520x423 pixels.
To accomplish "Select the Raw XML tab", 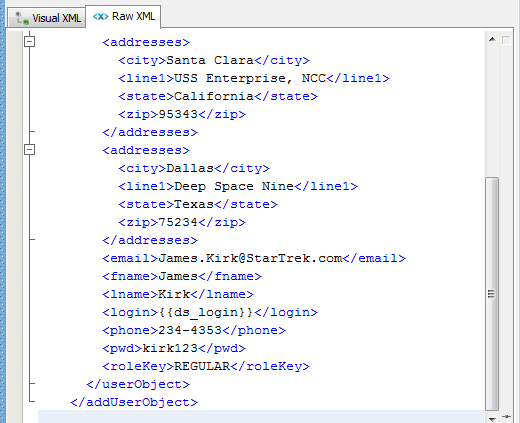I will coord(123,16).
